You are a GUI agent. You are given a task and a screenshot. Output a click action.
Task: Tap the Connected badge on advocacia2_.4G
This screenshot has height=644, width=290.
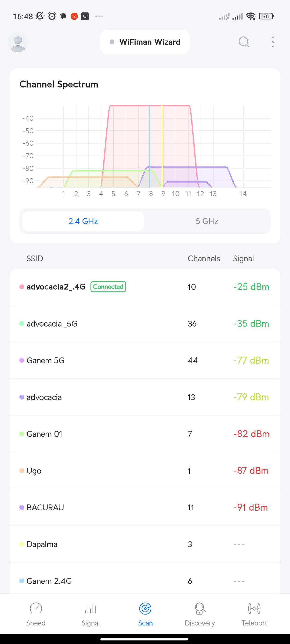click(x=108, y=287)
